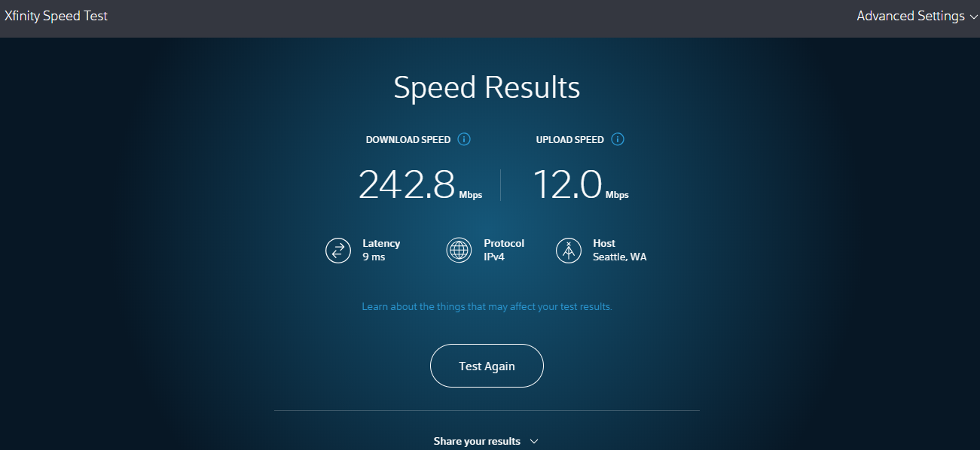
Task: Click the Protocol IPv4 text
Action: [504, 250]
